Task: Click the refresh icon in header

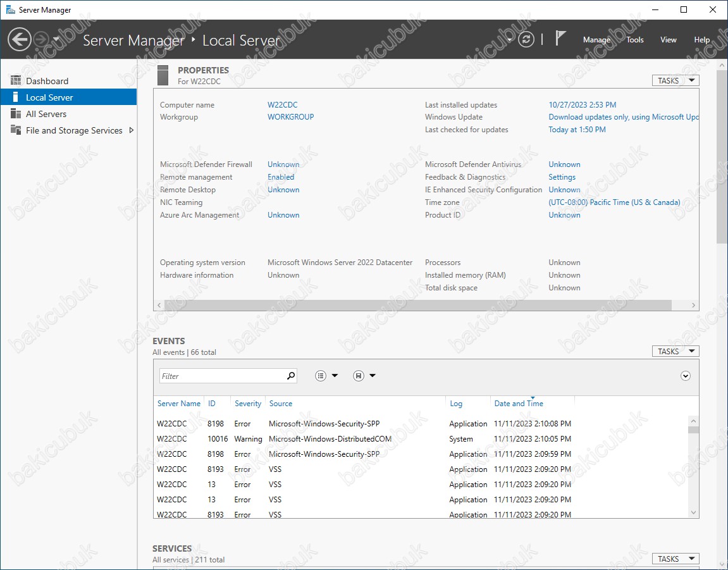Action: [x=526, y=39]
